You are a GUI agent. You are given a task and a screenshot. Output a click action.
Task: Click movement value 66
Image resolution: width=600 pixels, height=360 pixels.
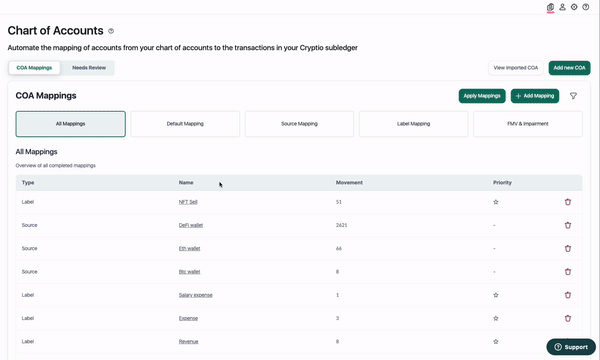(339, 249)
